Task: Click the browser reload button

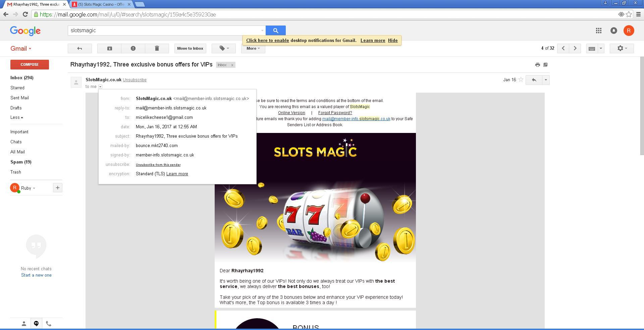Action: (25, 14)
